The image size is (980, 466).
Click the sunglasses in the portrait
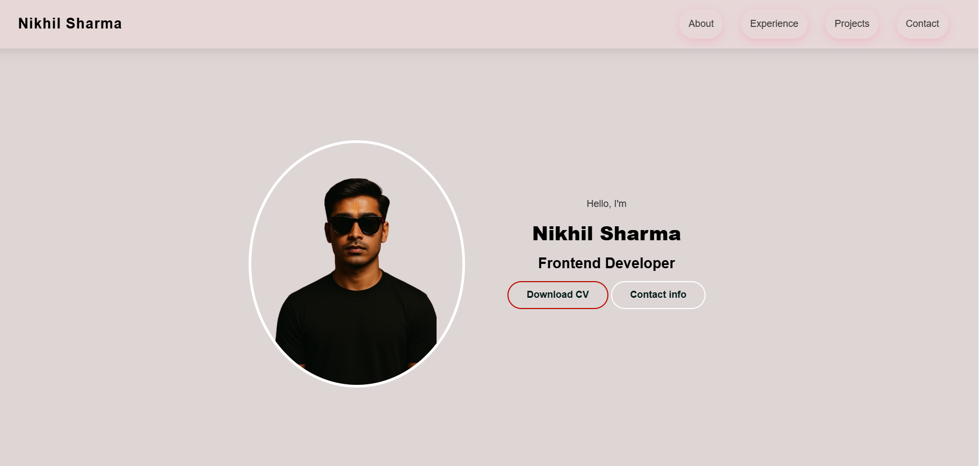pos(356,224)
